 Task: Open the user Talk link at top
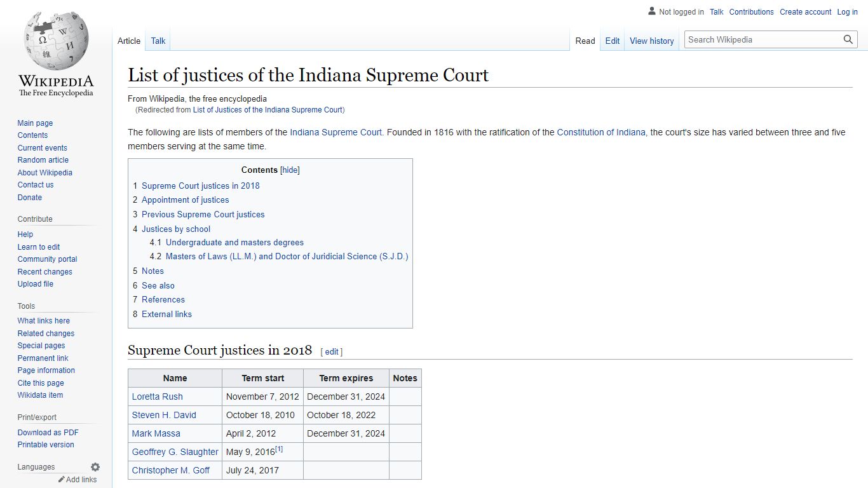point(717,12)
